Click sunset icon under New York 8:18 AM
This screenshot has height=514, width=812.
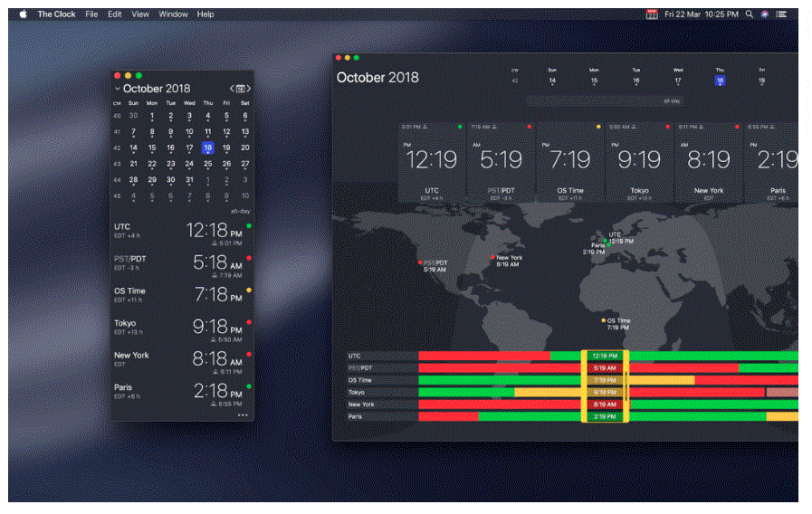pos(215,372)
